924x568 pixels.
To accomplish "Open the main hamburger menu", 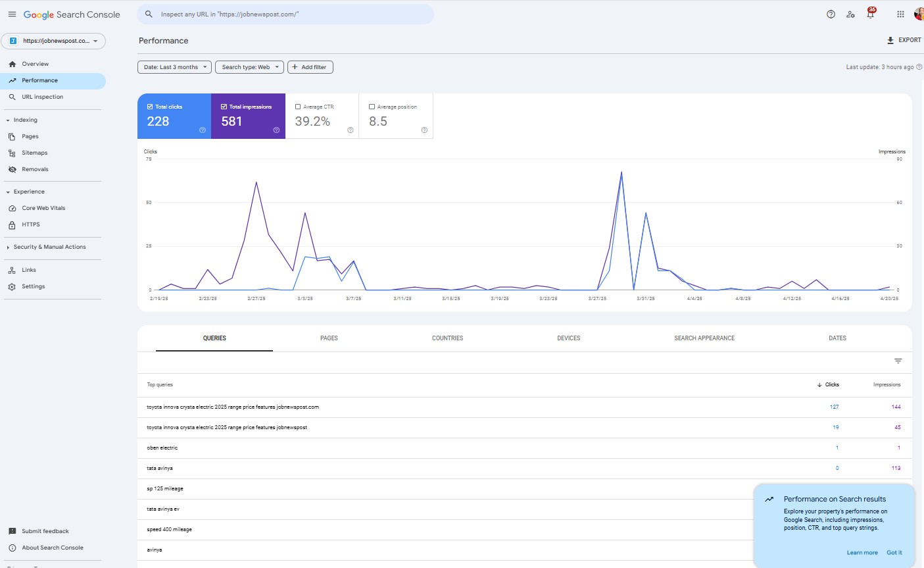I will pos(12,14).
